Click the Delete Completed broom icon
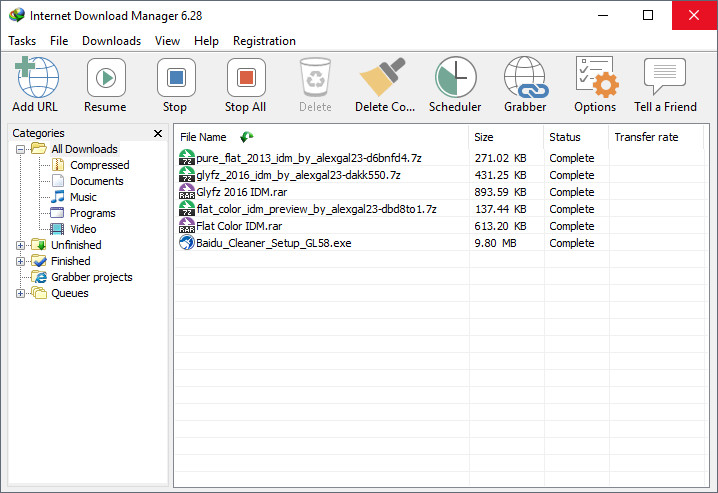 click(x=384, y=78)
